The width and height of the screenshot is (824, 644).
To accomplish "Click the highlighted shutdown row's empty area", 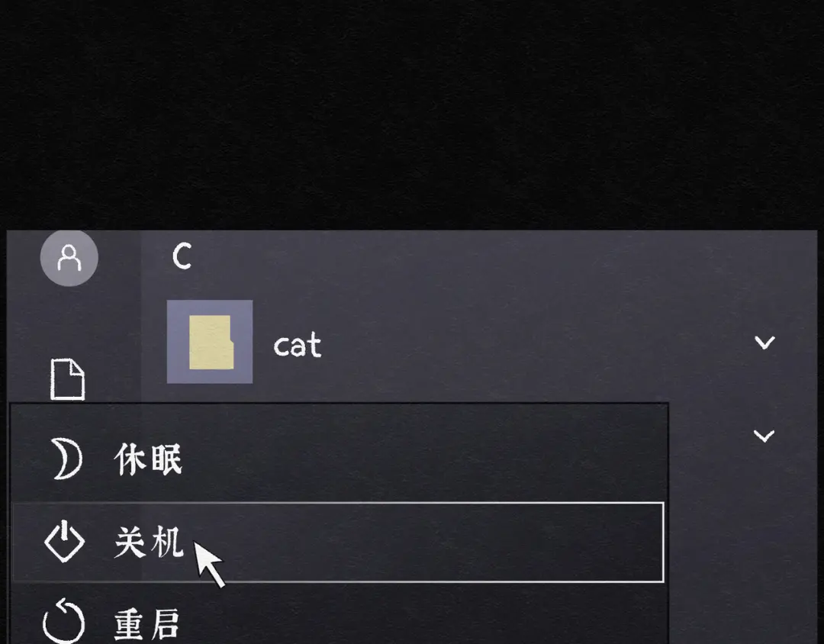I will [x=442, y=543].
